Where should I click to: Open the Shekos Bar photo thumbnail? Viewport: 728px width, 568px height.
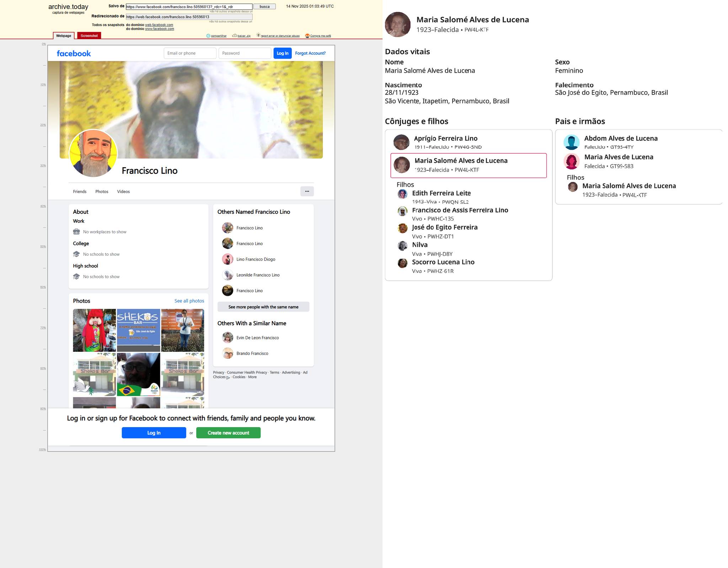[138, 330]
